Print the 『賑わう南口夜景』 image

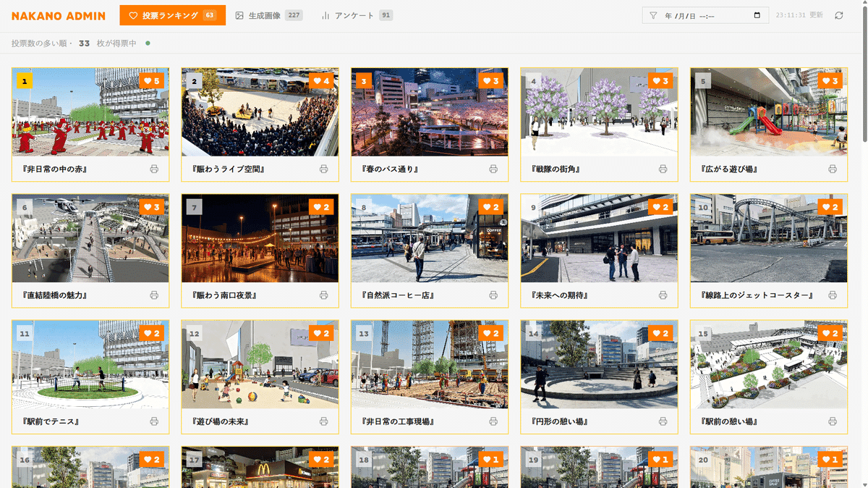click(x=323, y=295)
